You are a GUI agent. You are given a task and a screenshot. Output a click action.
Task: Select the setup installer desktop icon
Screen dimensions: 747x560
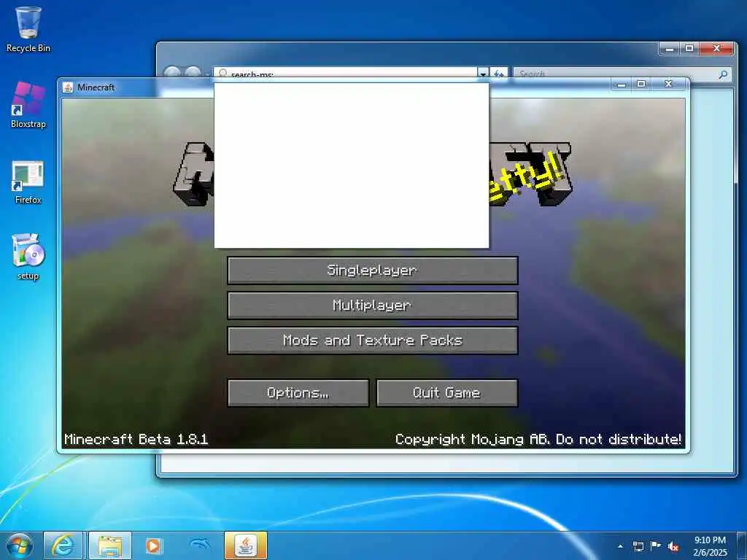pos(28,257)
